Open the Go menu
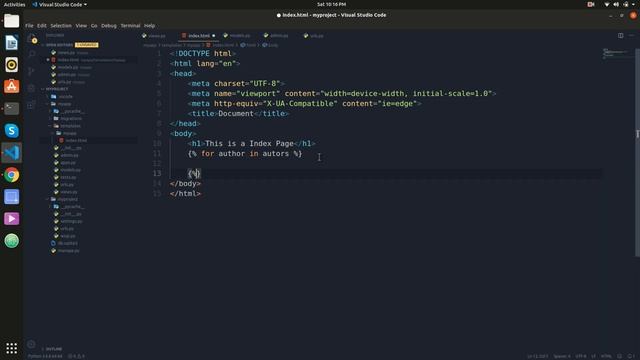 94,25
